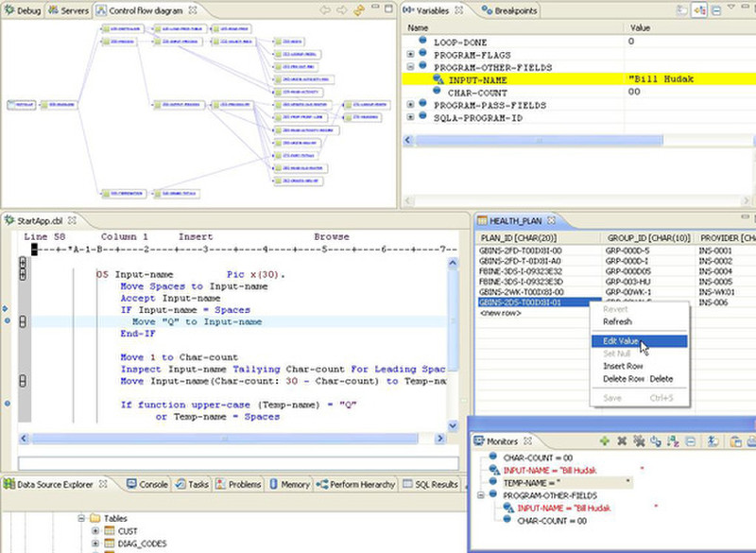This screenshot has width=756, height=553.
Task: Click the Collapse All icon in Variables toolbar
Action: (715, 10)
